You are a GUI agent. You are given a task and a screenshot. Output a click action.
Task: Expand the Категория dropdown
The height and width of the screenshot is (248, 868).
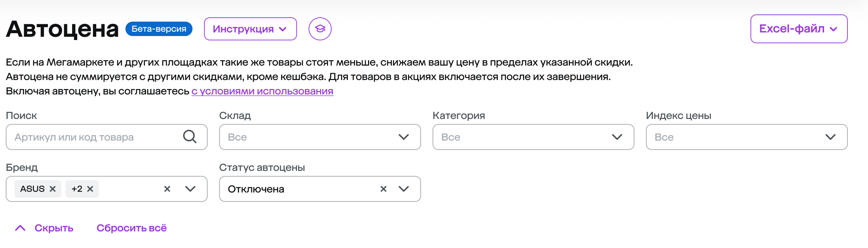click(x=533, y=137)
